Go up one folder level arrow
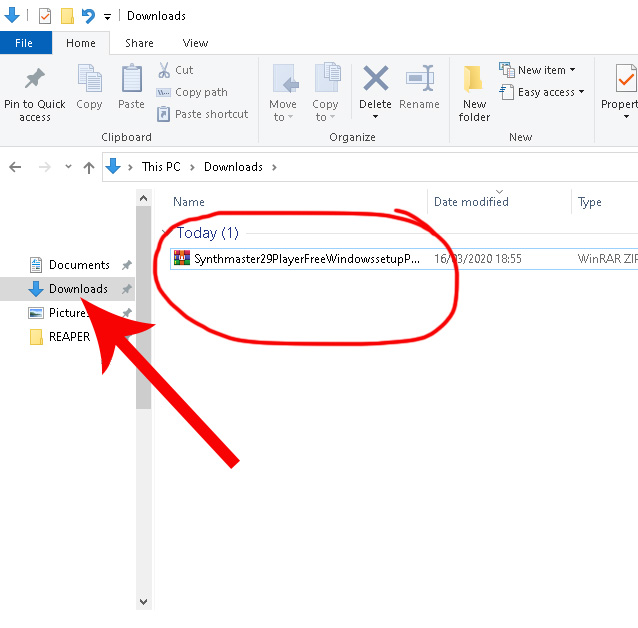The width and height of the screenshot is (638, 628). [89, 167]
